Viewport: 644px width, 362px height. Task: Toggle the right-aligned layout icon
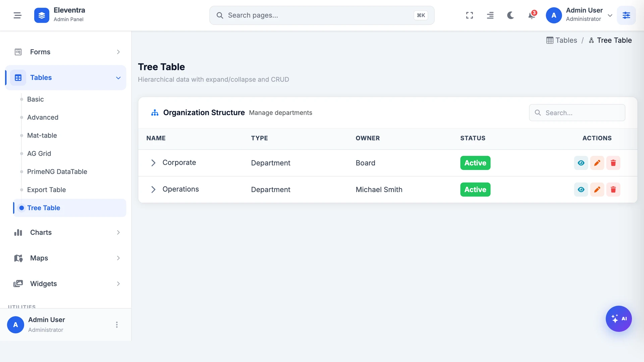(x=490, y=15)
